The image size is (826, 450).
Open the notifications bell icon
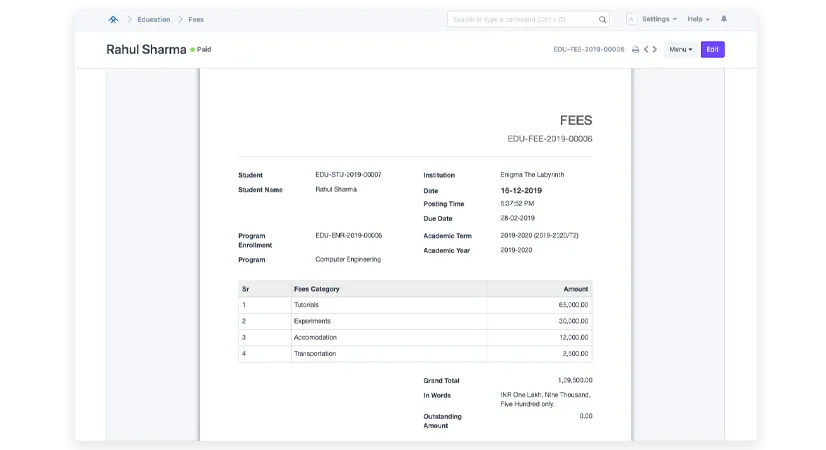click(x=724, y=19)
